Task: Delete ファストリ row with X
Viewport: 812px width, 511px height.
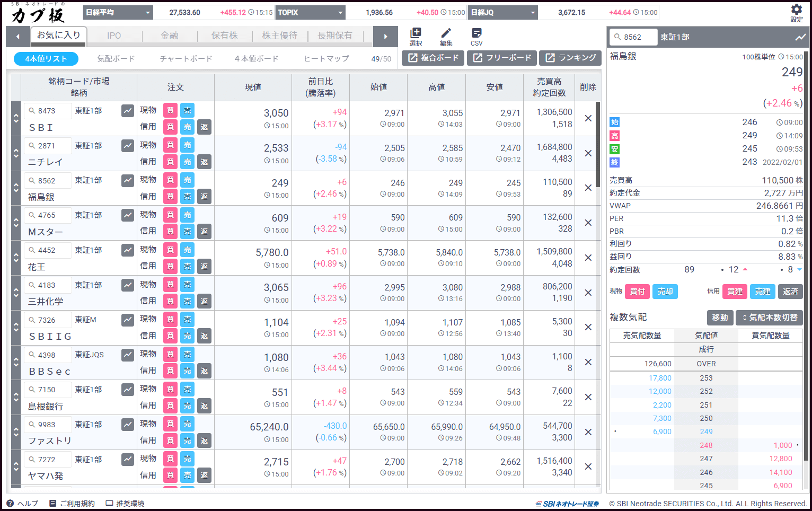Action: [x=588, y=432]
